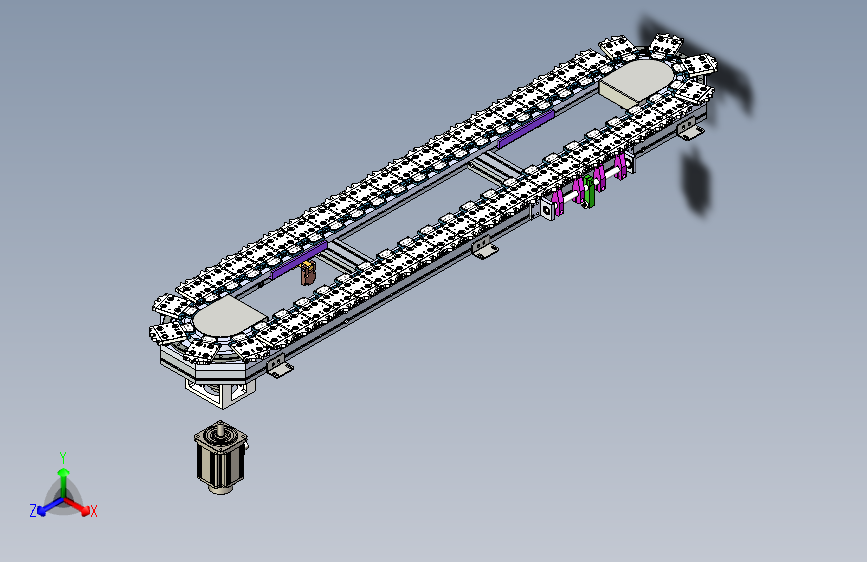Pick the right semicircular cover plate
867x562 pixels.
click(x=637, y=81)
